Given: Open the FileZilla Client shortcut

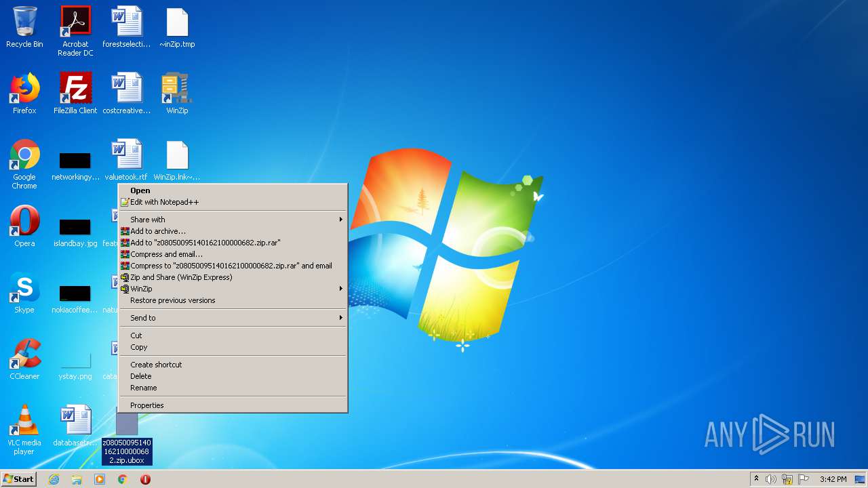Looking at the screenshot, I should click(x=75, y=94).
